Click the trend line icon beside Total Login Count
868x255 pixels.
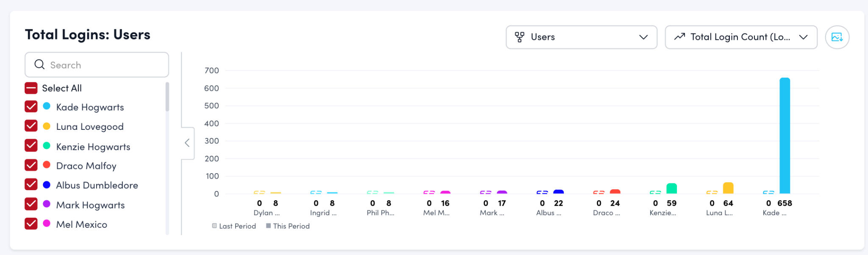point(679,37)
